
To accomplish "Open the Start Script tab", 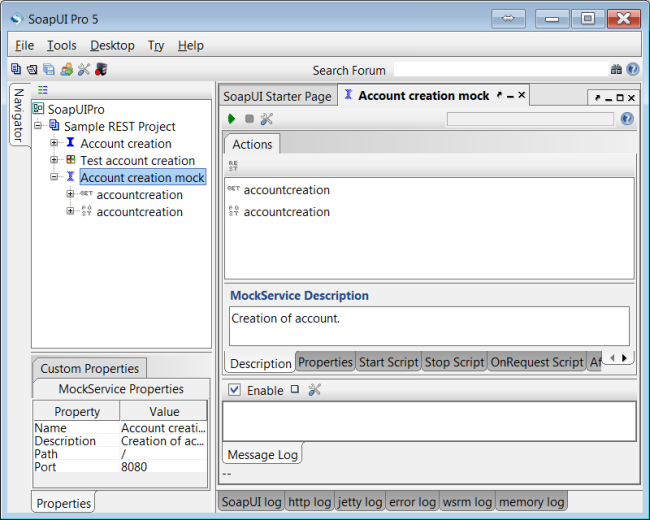I will [x=388, y=362].
